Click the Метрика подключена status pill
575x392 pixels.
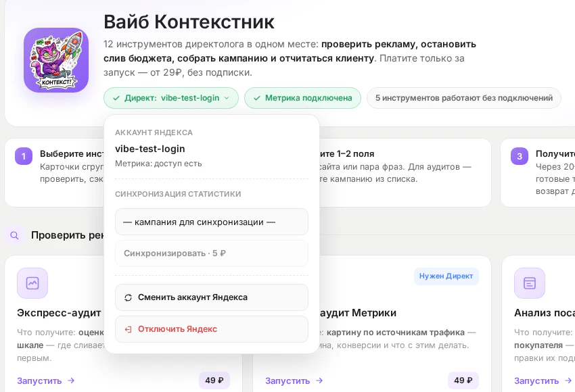click(x=302, y=98)
